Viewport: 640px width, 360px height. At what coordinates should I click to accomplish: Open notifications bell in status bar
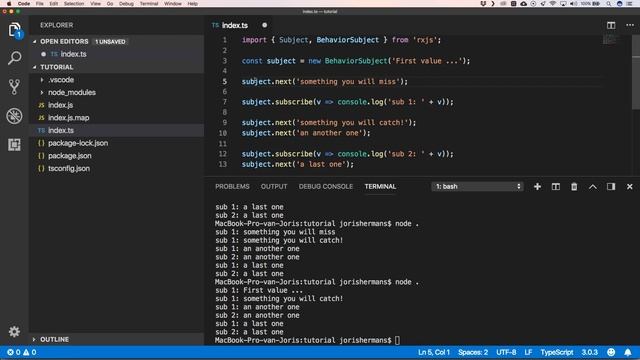coord(628,352)
